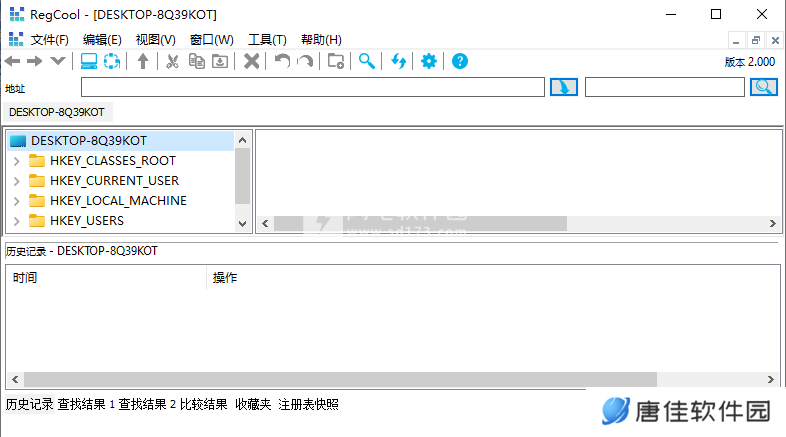This screenshot has width=786, height=437.
Task: Switch to the 历史记录 tab
Action: click(30, 404)
